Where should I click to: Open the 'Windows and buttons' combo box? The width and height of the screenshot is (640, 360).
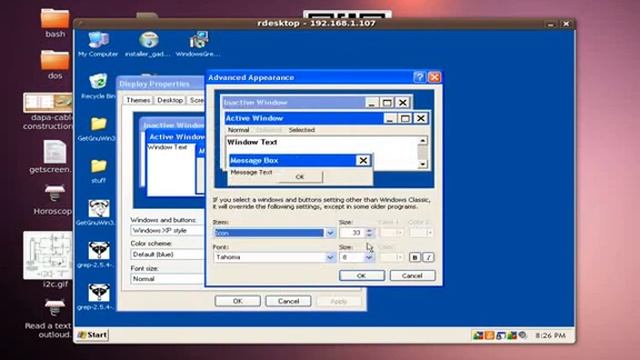(167, 231)
